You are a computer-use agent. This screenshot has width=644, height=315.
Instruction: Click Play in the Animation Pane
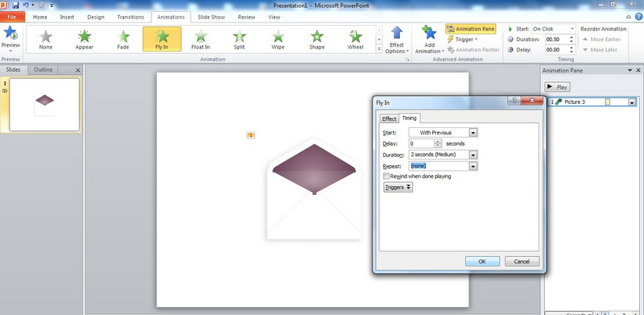[x=557, y=87]
